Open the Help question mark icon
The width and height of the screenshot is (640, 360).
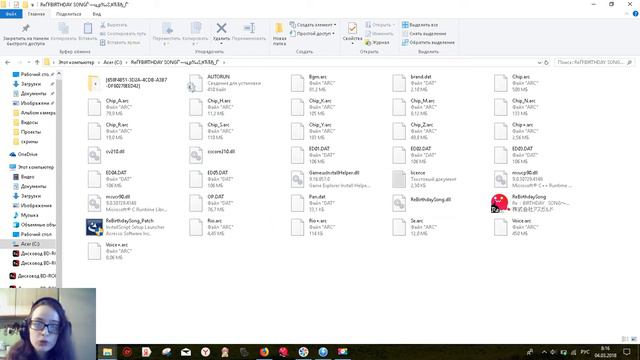pos(635,13)
